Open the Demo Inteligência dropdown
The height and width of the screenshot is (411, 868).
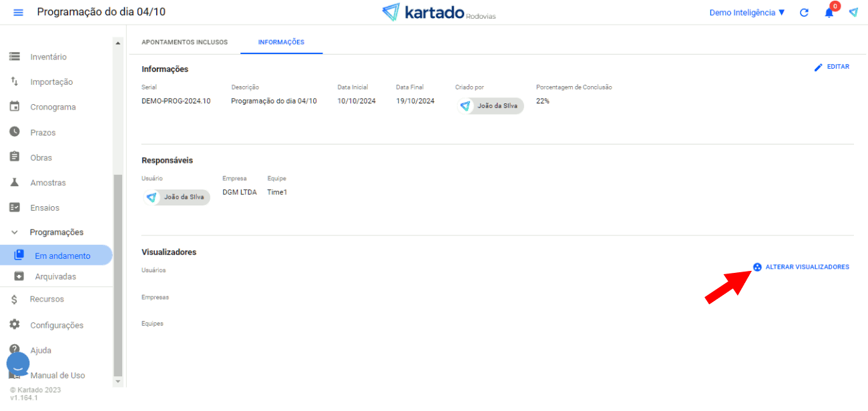[x=746, y=13]
